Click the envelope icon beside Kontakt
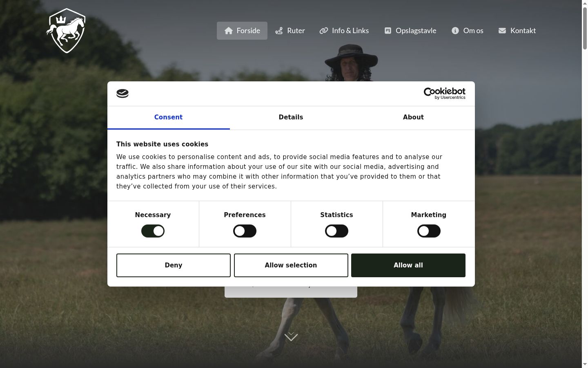 coord(502,31)
